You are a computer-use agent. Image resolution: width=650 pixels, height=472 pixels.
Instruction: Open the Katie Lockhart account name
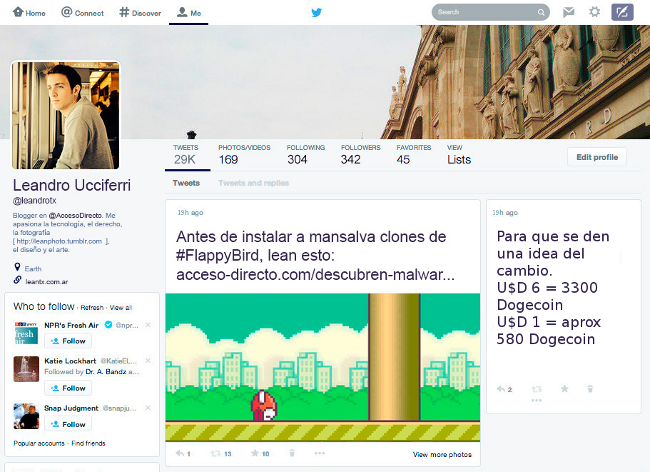[x=70, y=361]
